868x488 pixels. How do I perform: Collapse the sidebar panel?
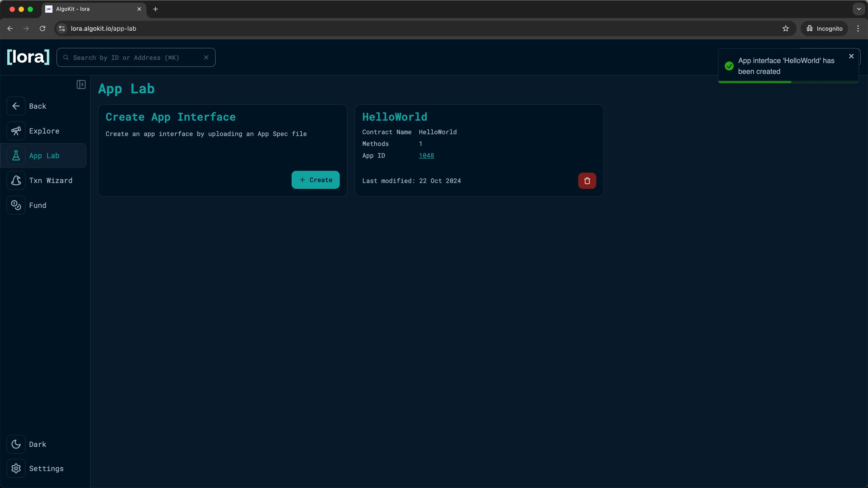tap(81, 84)
